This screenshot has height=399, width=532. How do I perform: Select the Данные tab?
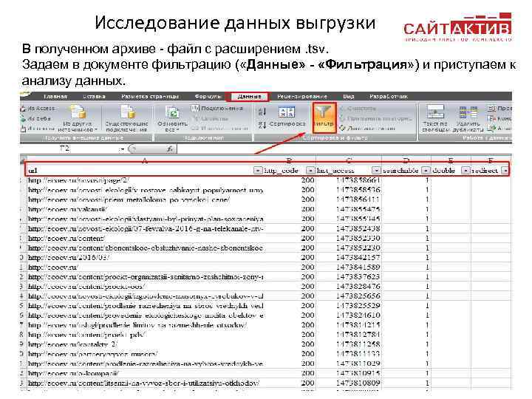pyautogui.click(x=250, y=97)
